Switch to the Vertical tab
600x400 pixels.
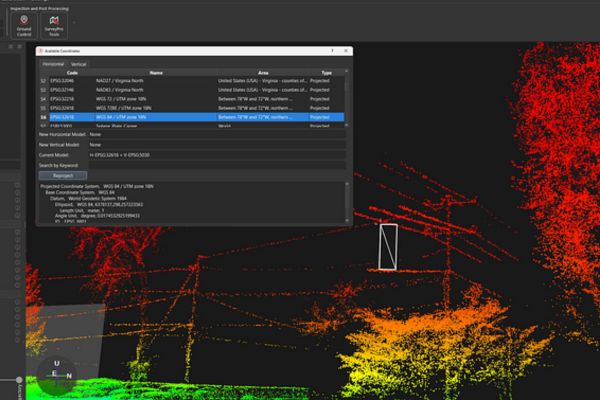[77, 63]
